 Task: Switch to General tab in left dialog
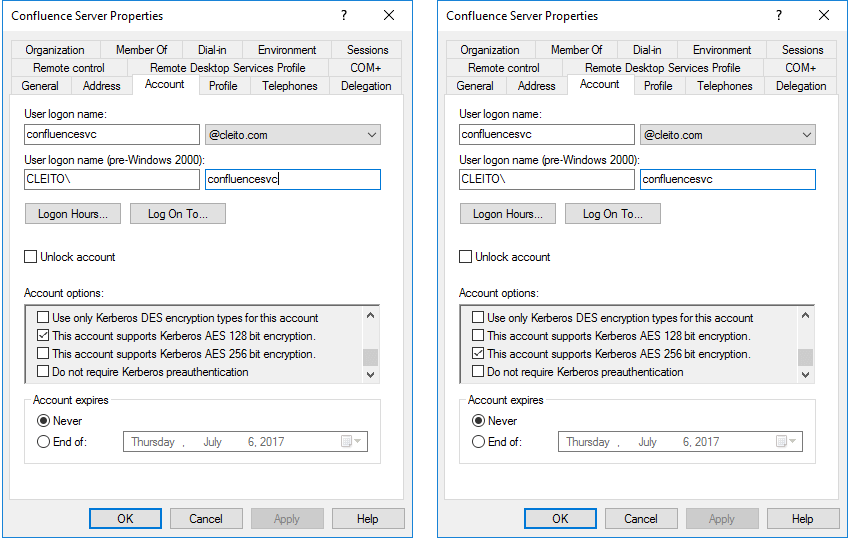(x=40, y=86)
